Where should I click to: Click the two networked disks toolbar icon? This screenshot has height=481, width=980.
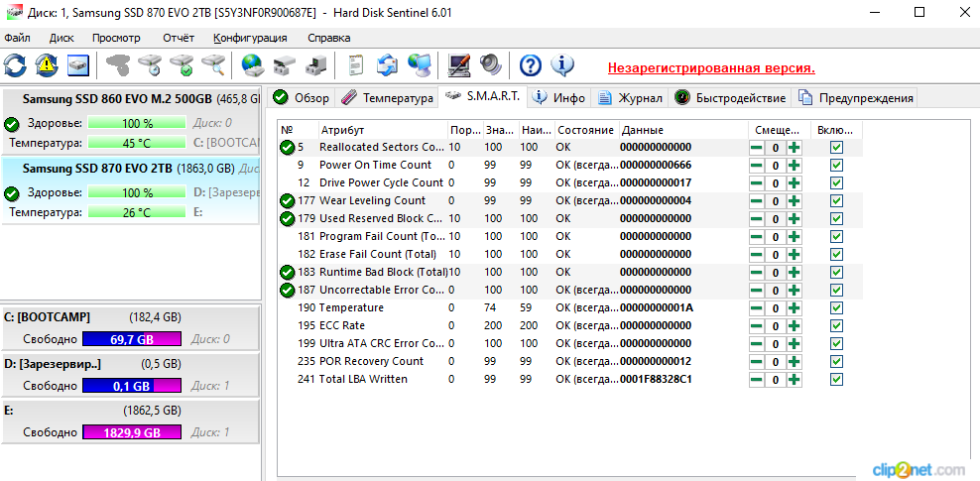(286, 65)
